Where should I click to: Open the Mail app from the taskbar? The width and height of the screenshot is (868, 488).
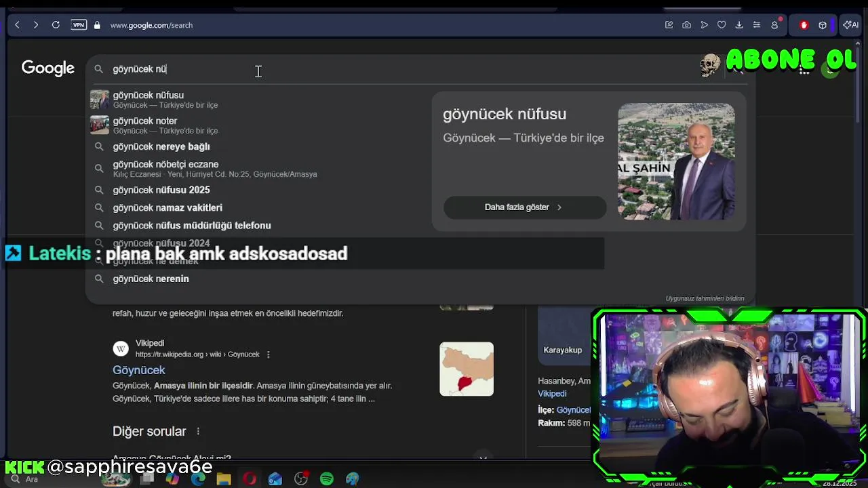pos(275,479)
